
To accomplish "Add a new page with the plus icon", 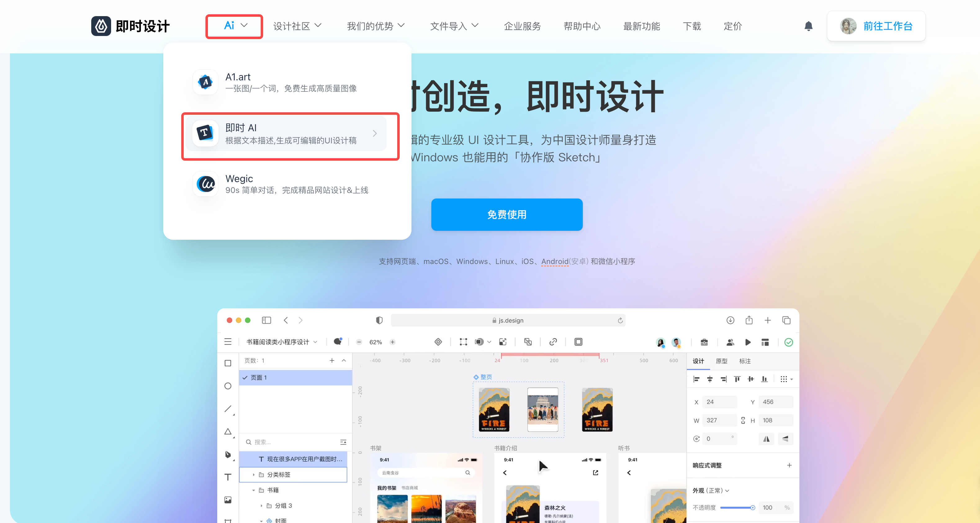I will pyautogui.click(x=332, y=360).
